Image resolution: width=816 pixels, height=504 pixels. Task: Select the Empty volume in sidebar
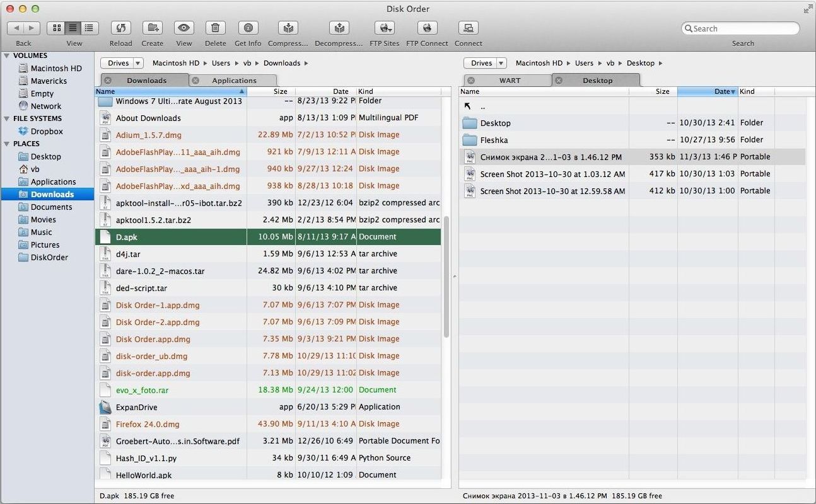point(42,93)
